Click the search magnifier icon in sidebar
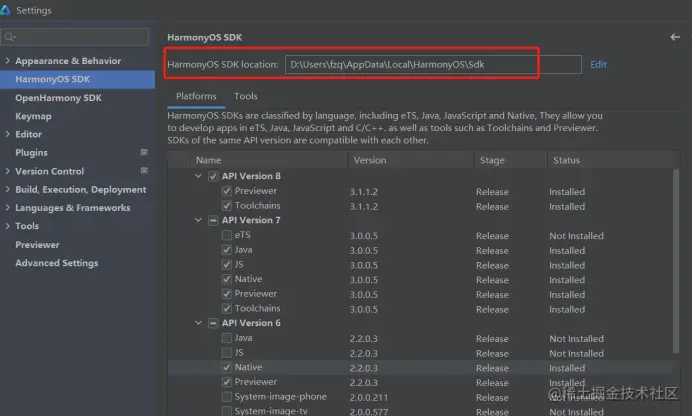Viewport: 693px width, 416px height. pos(9,37)
